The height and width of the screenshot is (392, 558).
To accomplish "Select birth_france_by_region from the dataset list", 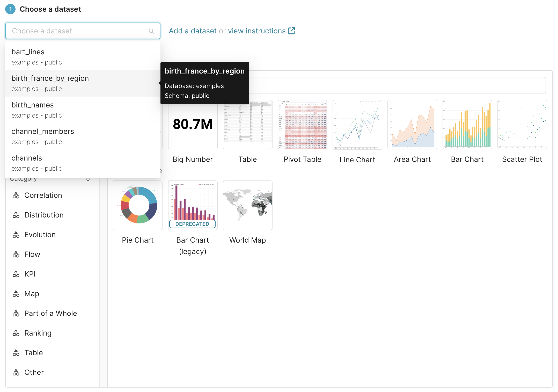I will (x=50, y=78).
